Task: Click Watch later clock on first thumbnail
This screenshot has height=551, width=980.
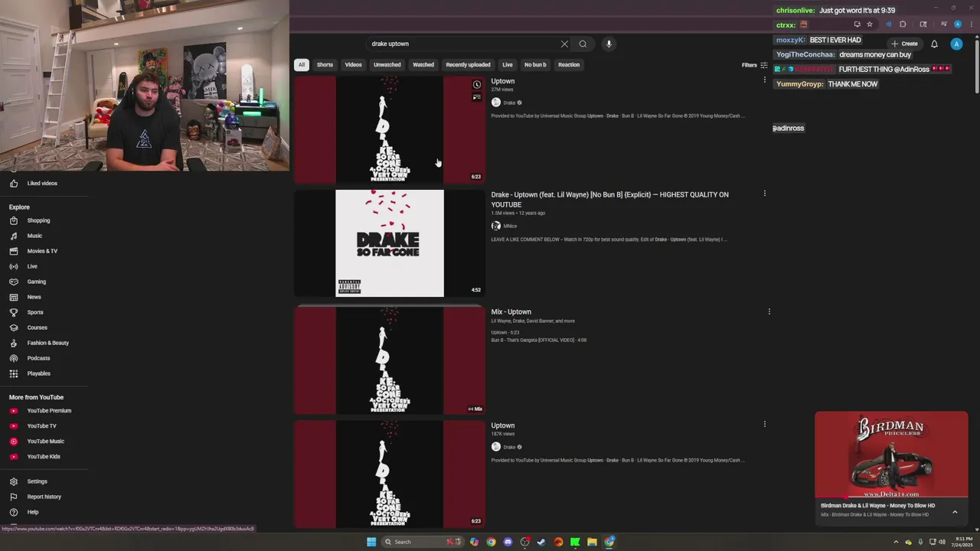Action: coord(477,84)
